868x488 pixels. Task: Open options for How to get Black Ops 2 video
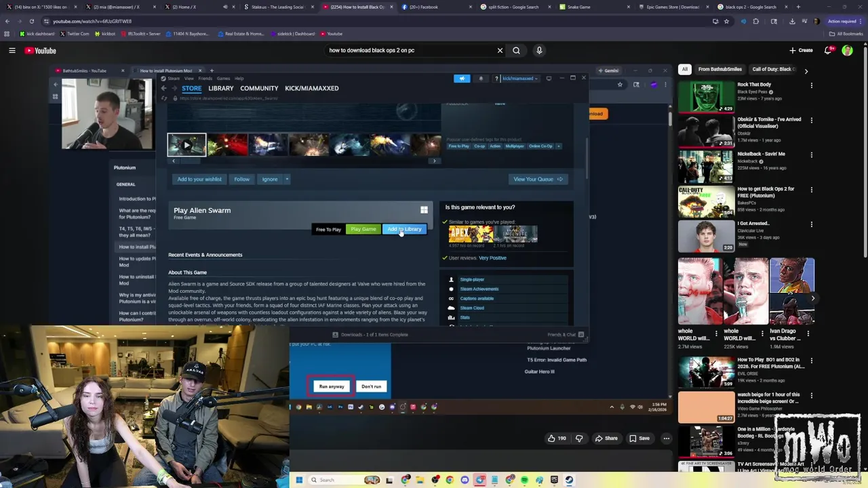tap(811, 189)
